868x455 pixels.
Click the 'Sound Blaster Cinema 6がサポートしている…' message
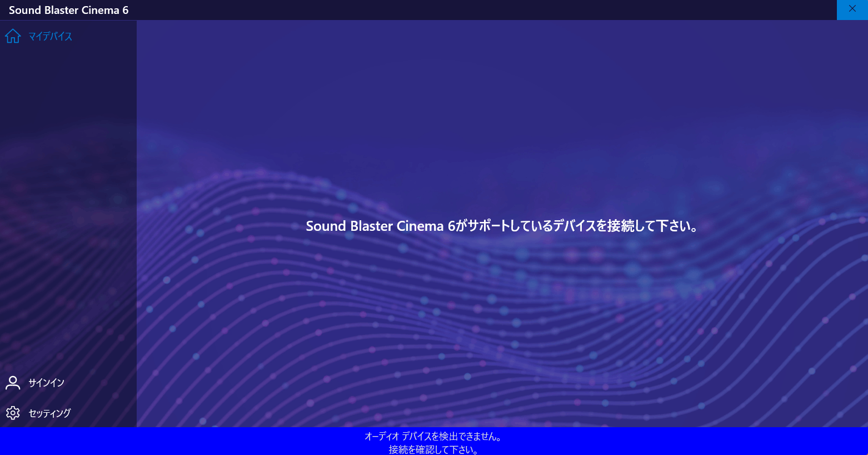point(502,226)
